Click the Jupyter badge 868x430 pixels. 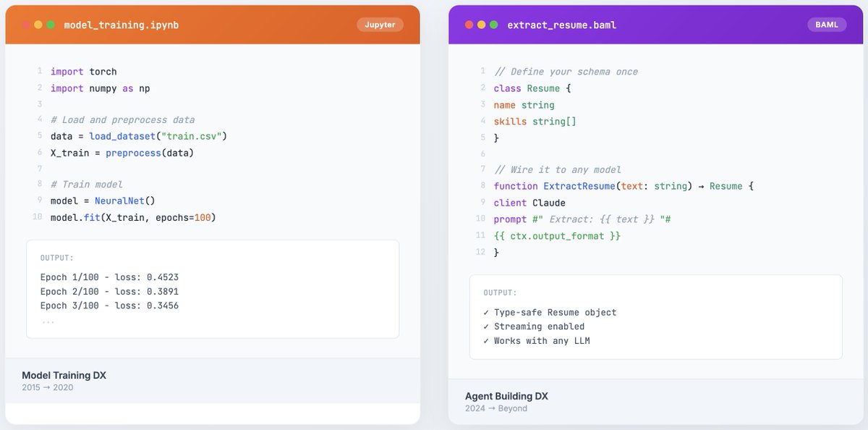pyautogui.click(x=380, y=25)
